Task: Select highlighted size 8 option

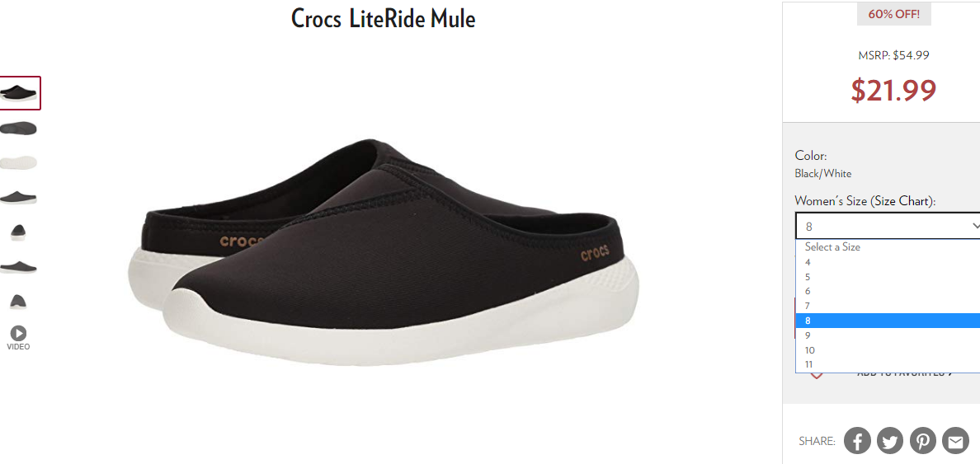Action: pyautogui.click(x=888, y=321)
